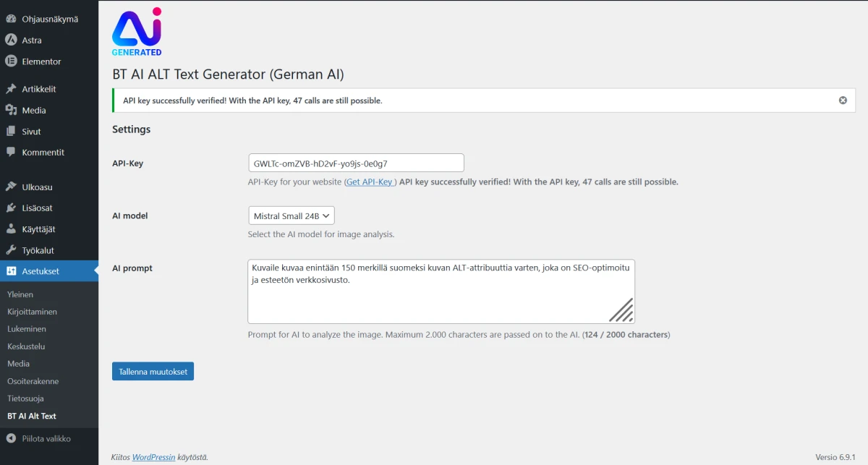Click the WordPressin footer link
The width and height of the screenshot is (868, 465).
tap(153, 457)
